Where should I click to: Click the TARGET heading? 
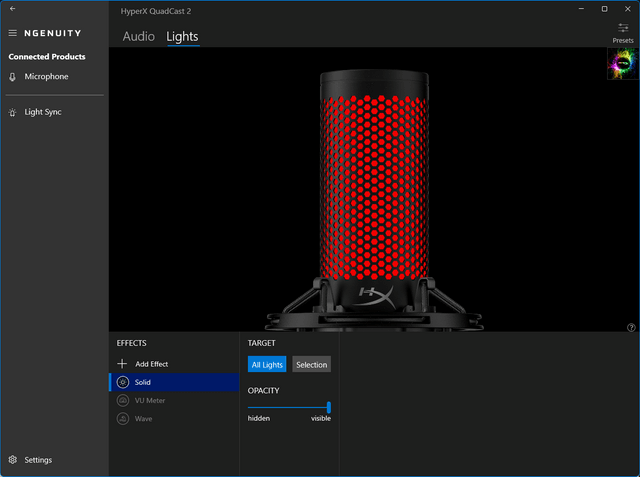tap(261, 343)
